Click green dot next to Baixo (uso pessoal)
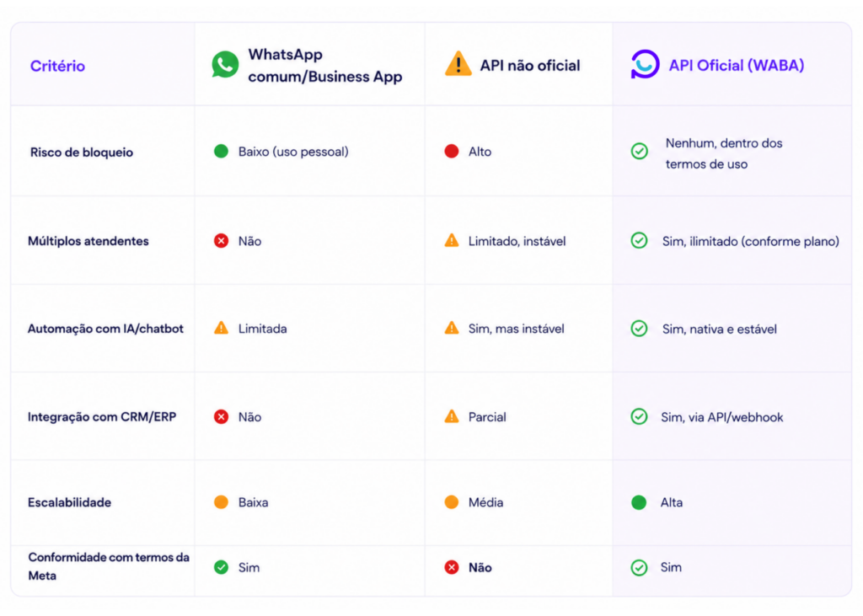Image resolution: width=863 pixels, height=616 pixels. [x=222, y=152]
